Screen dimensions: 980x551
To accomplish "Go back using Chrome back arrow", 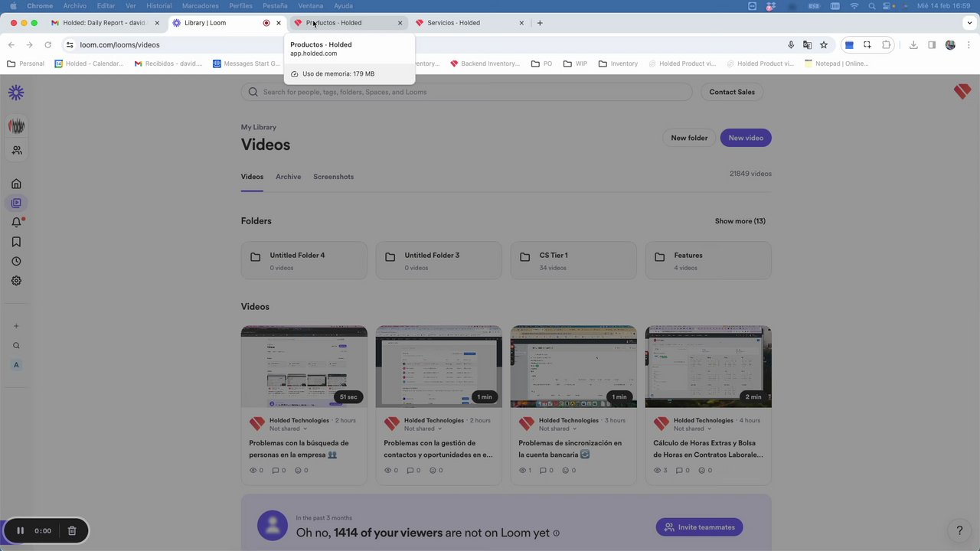I will coord(11,44).
